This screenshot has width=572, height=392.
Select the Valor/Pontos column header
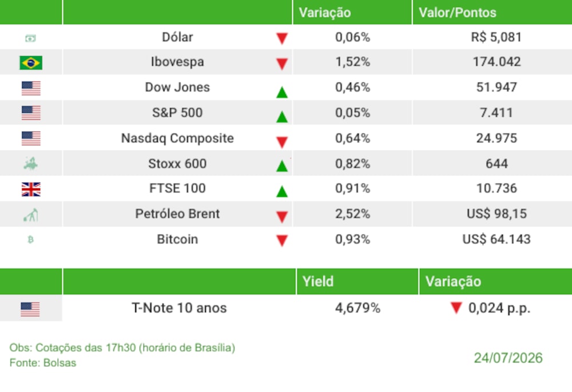(x=458, y=13)
